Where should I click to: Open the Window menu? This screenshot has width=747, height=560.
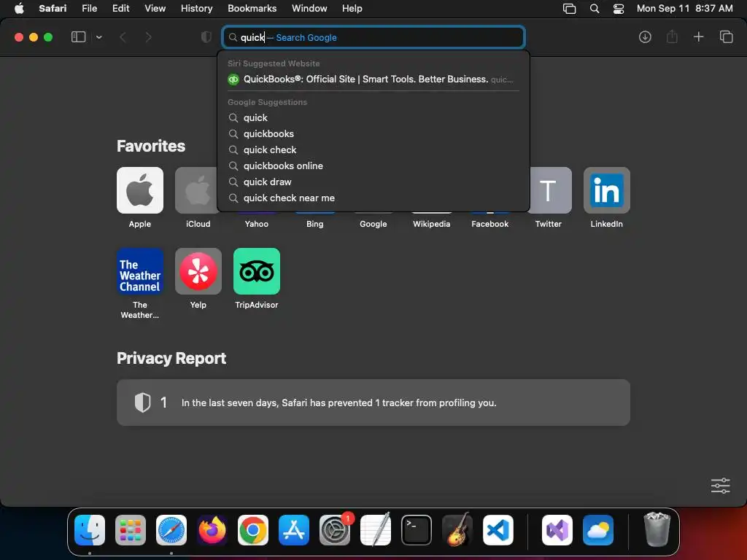[309, 9]
